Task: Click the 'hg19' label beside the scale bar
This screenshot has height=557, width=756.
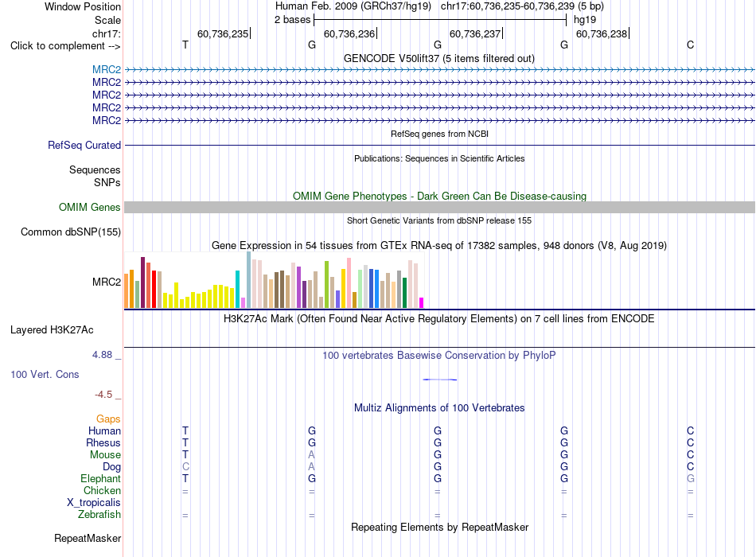Action: [585, 20]
